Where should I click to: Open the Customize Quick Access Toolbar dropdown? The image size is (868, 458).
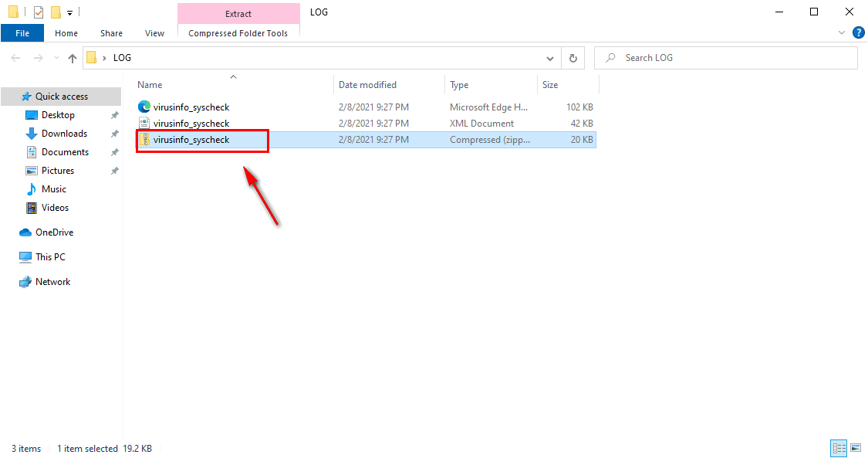(x=69, y=12)
